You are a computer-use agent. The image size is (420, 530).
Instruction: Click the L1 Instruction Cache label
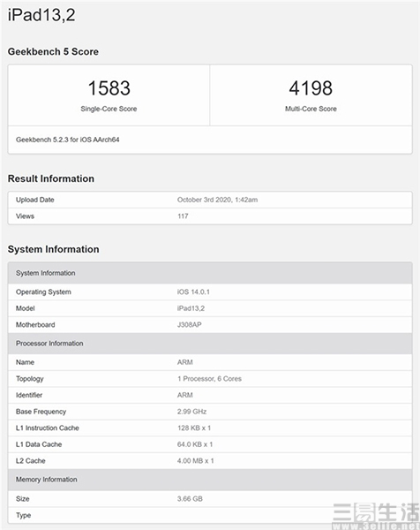click(48, 428)
